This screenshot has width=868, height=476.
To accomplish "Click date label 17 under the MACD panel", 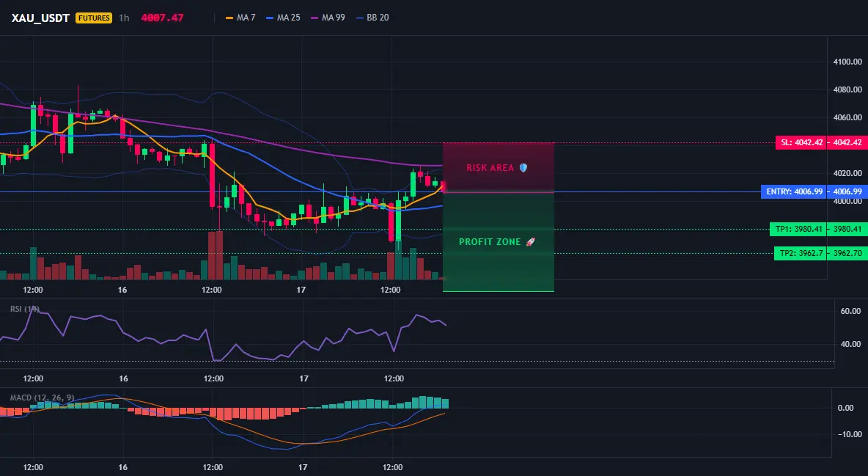I will click(x=303, y=467).
